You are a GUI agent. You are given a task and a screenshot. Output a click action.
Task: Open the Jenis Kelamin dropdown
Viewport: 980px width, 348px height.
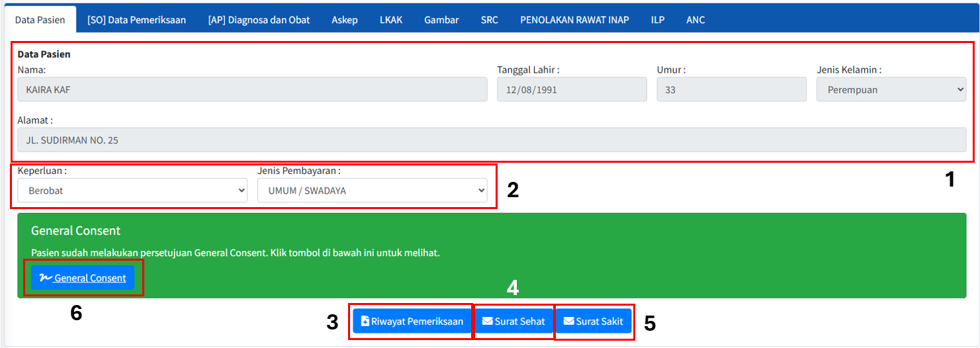pyautogui.click(x=891, y=89)
